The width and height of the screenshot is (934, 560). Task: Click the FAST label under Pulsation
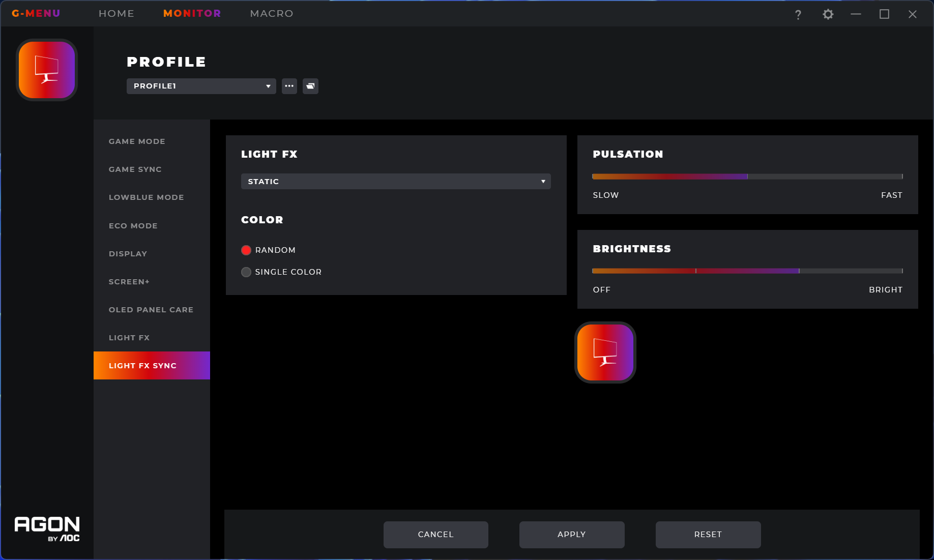pyautogui.click(x=892, y=195)
